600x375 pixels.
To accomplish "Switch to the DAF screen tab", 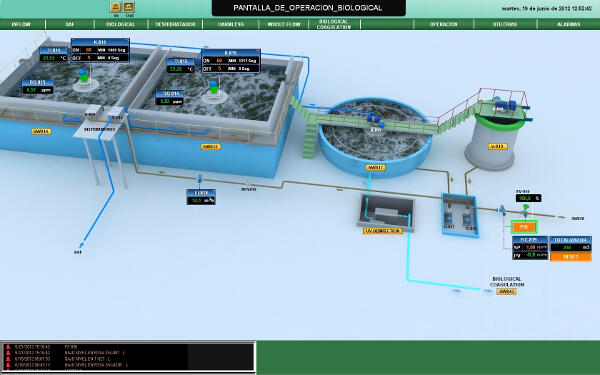I will point(70,24).
